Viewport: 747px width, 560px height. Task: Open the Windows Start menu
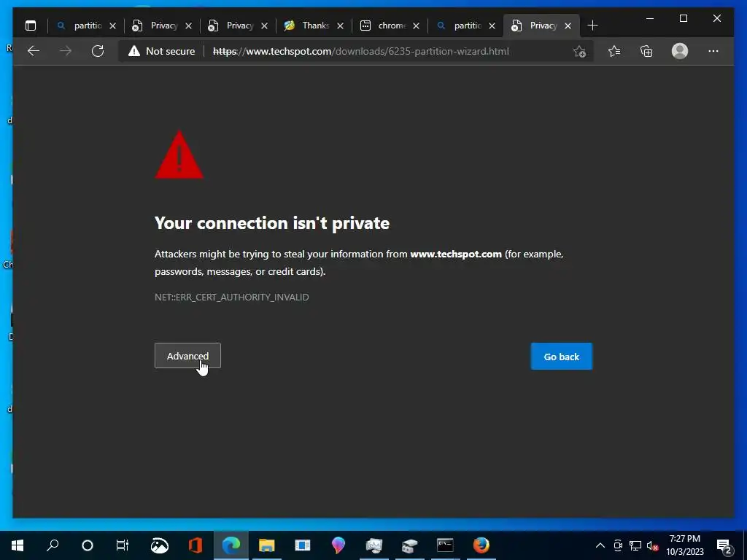18,545
